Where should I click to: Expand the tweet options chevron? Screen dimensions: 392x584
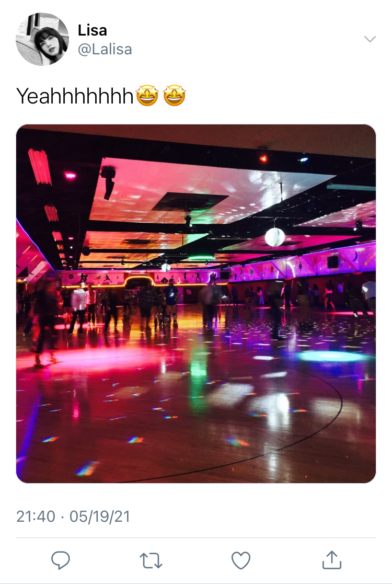[x=370, y=39]
